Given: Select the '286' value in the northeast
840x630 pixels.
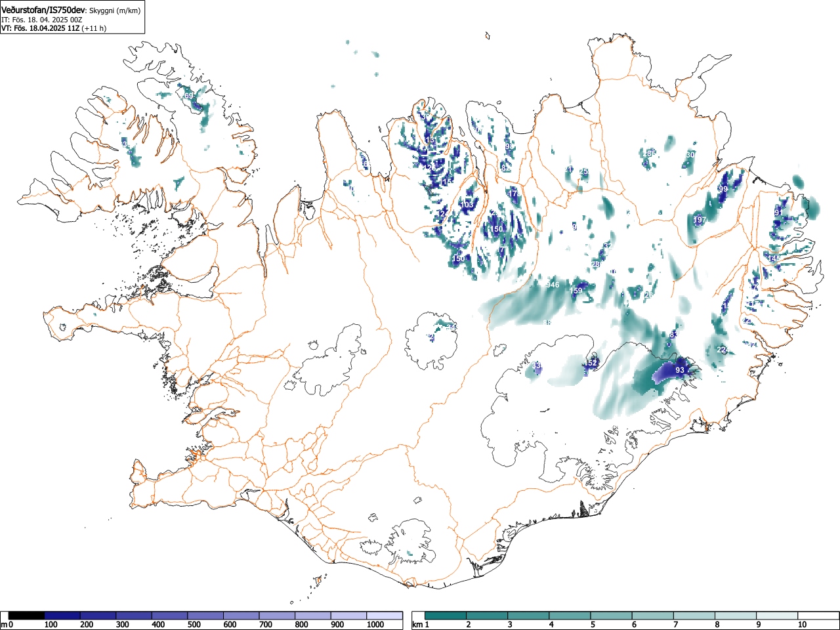Looking at the screenshot, I should (650, 154).
